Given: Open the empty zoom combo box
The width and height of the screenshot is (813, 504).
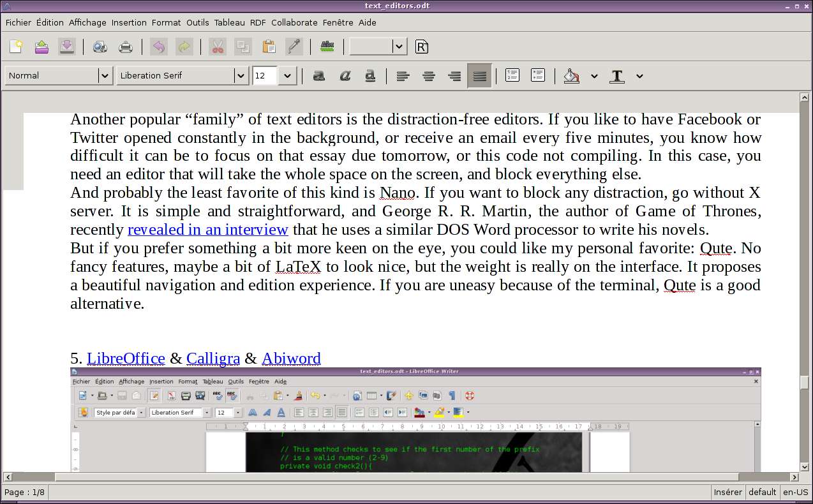Looking at the screenshot, I should coord(399,47).
